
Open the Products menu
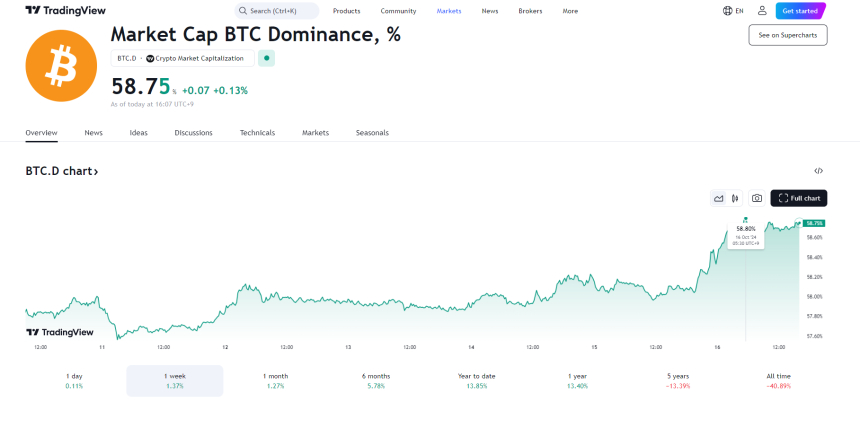click(346, 11)
